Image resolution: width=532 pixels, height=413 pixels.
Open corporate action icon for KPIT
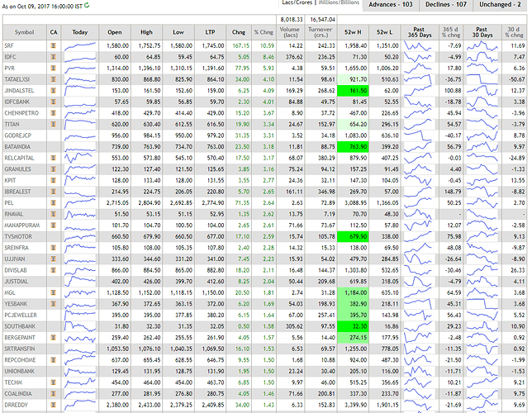click(53, 180)
